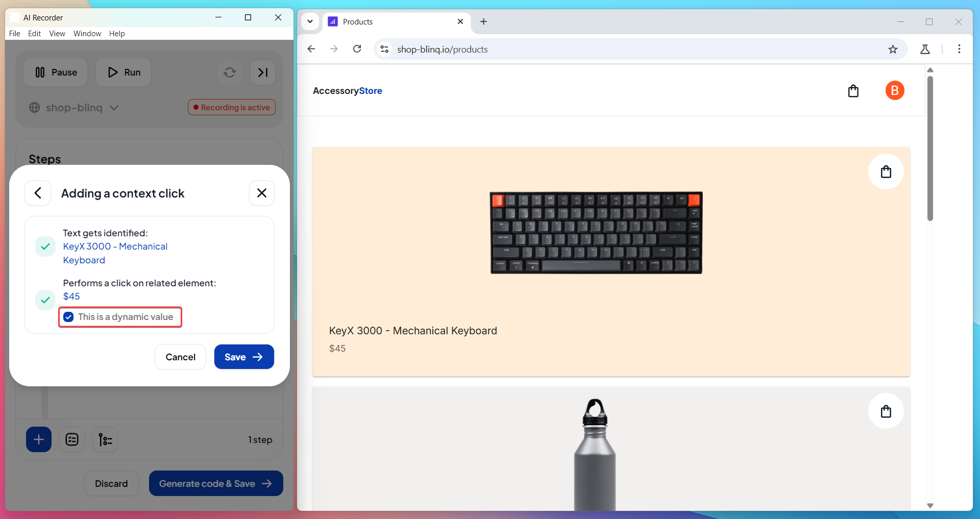Click the add-to-bag icon on the keyboard card
Viewport: 980px width, 519px height.
[886, 171]
